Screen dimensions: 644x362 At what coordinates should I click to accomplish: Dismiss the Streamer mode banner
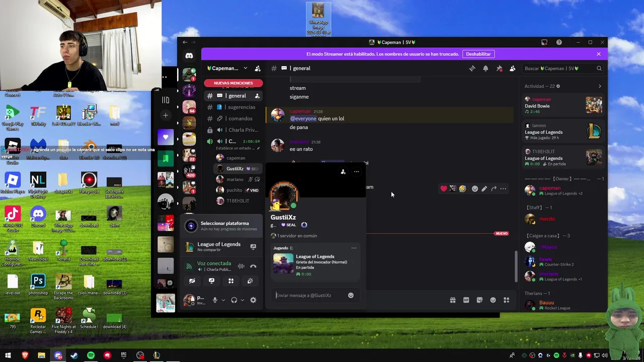click(x=599, y=54)
